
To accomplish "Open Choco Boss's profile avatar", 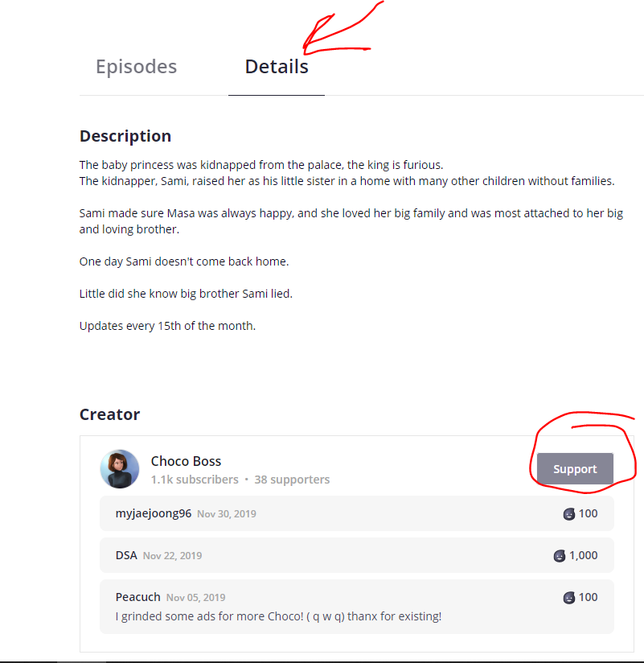I will [120, 469].
